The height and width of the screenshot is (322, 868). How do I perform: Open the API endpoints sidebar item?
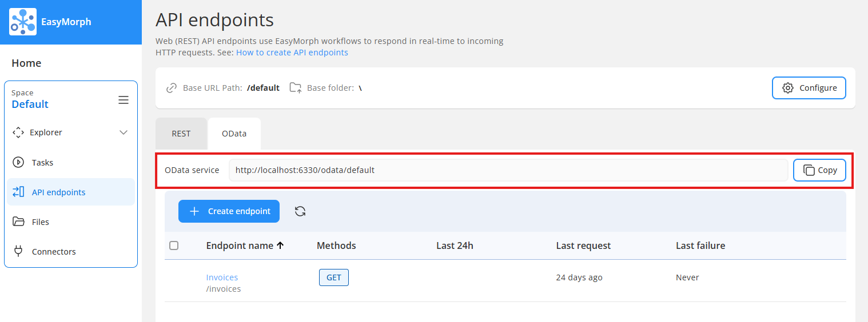71,192
